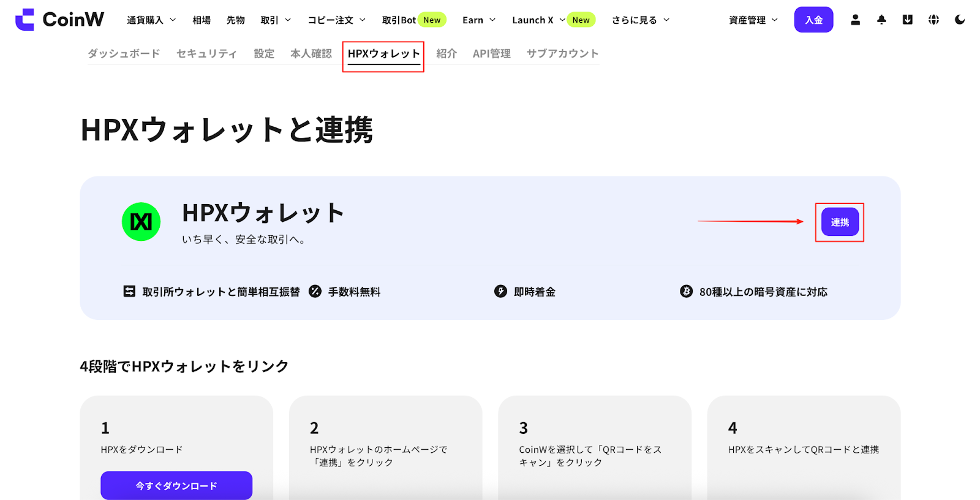Click the 80種以上の暗号資産に対応 text
Image resolution: width=980 pixels, height=500 pixels.
[x=763, y=292]
